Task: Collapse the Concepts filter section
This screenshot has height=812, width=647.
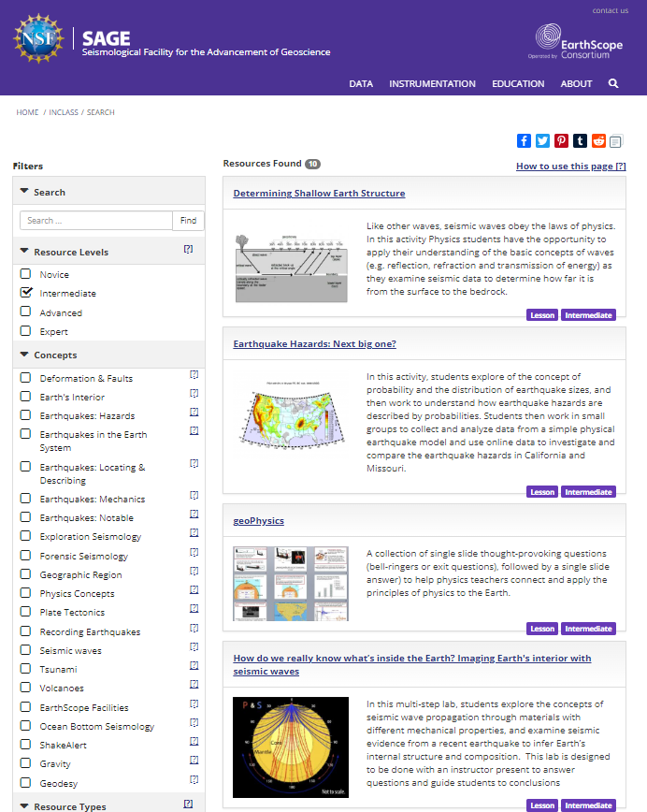Action: (24, 355)
